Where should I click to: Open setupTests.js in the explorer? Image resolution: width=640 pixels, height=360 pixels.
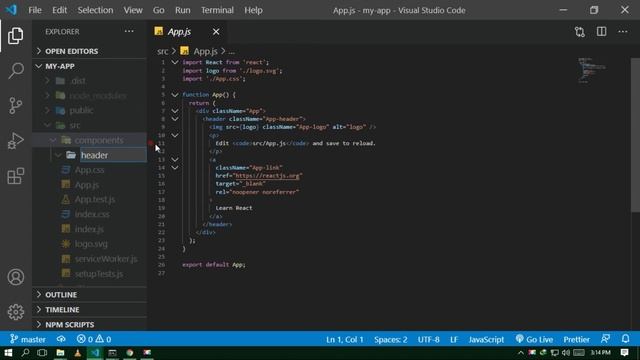[x=90, y=274]
